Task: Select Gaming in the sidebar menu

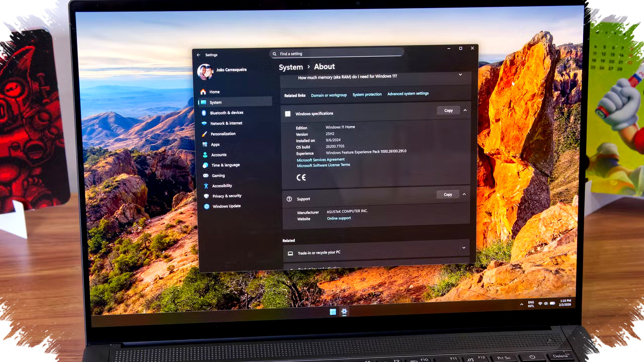Action: pos(218,175)
